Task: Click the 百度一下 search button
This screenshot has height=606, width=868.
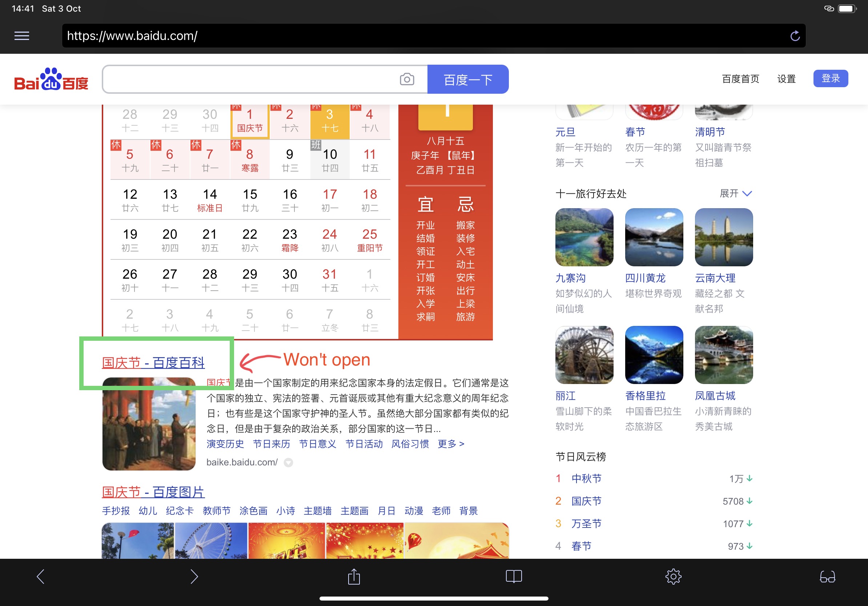Action: click(468, 79)
